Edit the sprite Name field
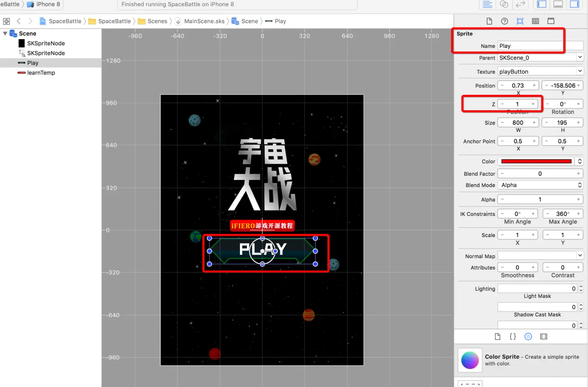Image resolution: width=588 pixels, height=387 pixels. coord(540,46)
